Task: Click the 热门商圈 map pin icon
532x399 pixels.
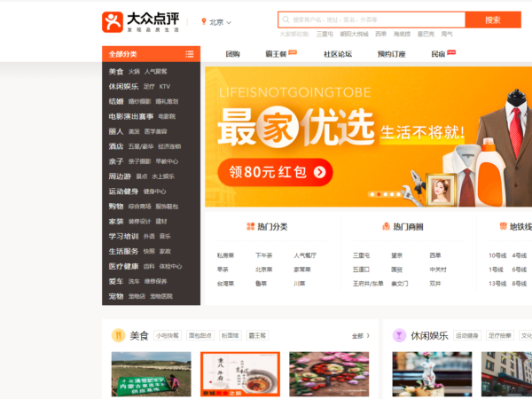Action: [x=386, y=226]
